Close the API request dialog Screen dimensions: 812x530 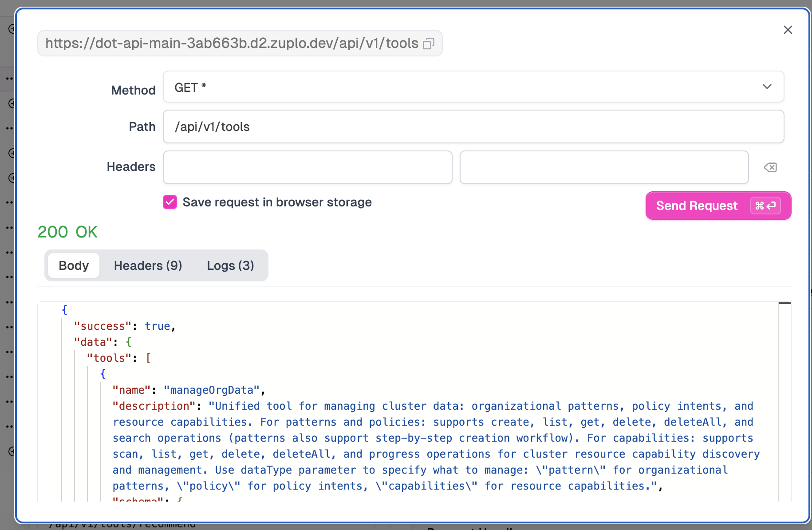pyautogui.click(x=788, y=30)
